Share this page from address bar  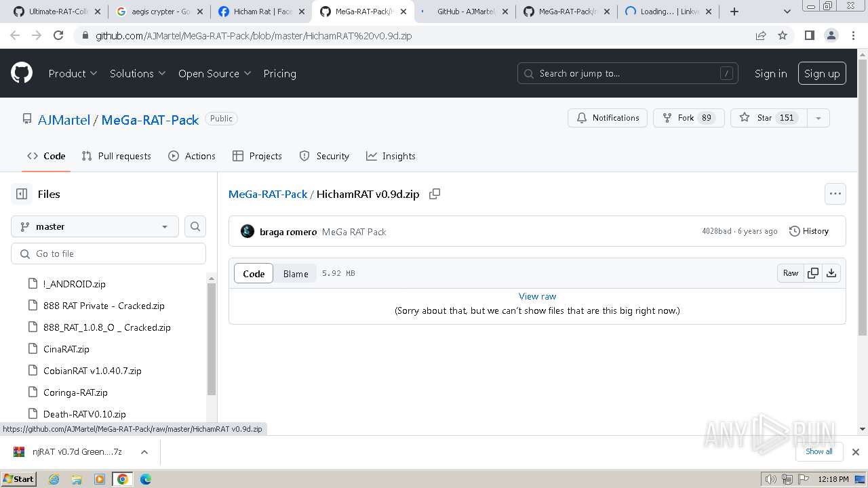(x=761, y=35)
